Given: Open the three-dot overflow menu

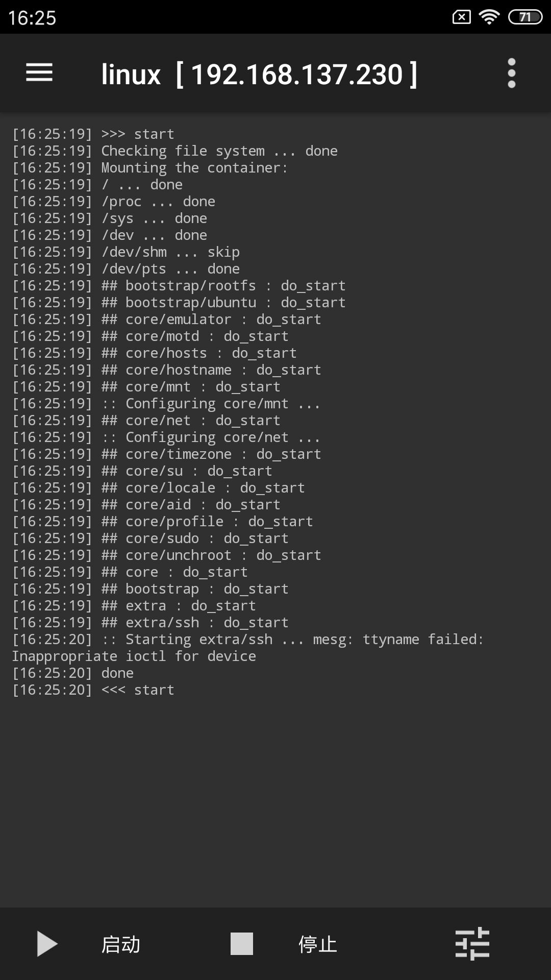Looking at the screenshot, I should click(511, 73).
